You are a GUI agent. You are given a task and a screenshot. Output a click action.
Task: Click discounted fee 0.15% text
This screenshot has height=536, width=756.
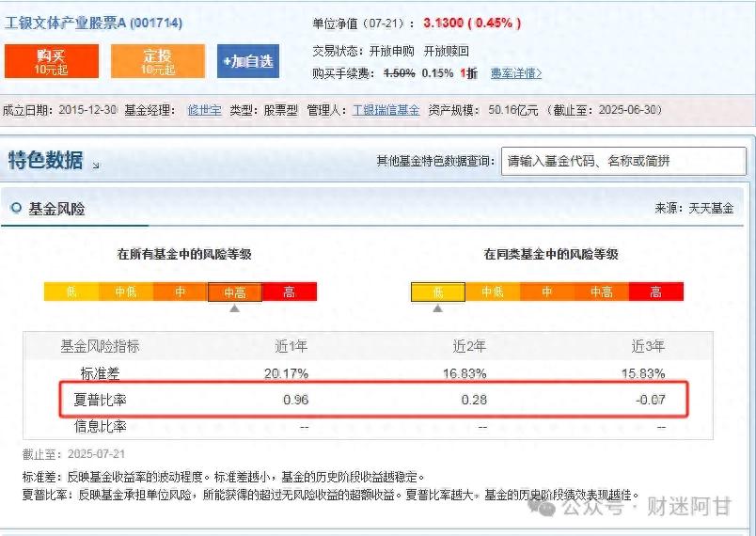click(x=437, y=73)
